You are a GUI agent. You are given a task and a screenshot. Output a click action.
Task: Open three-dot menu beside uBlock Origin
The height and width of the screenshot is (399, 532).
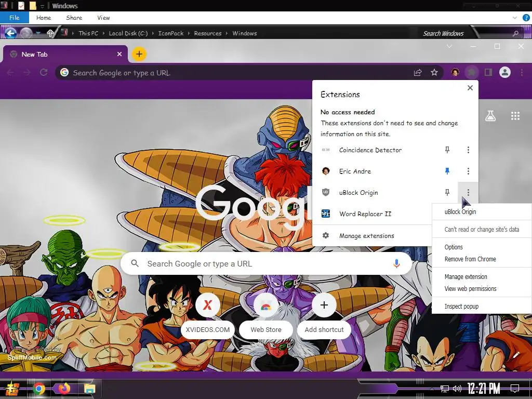click(x=468, y=192)
